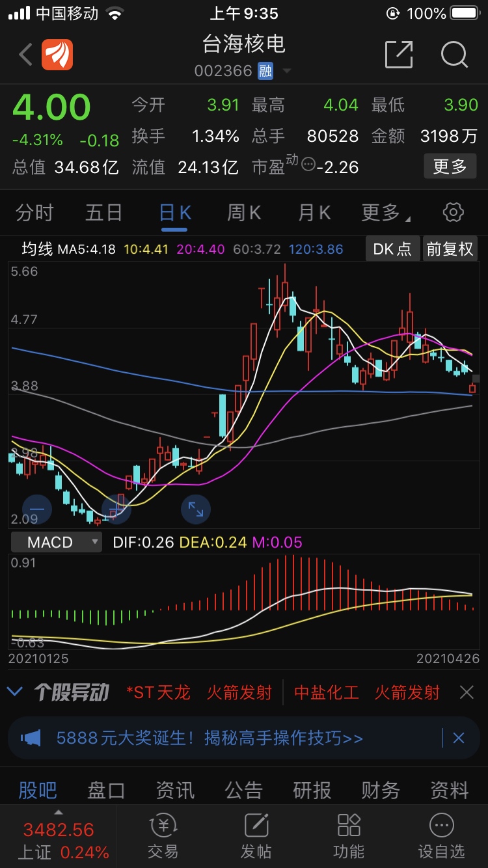The image size is (488, 868).
Task: Tap the zoom-out minus circle on chart
Action: (37, 509)
